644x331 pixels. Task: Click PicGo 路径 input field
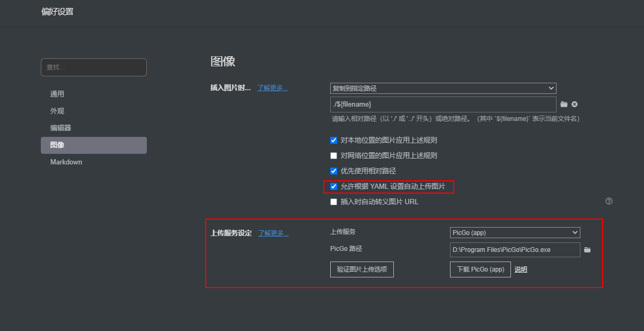tap(515, 249)
